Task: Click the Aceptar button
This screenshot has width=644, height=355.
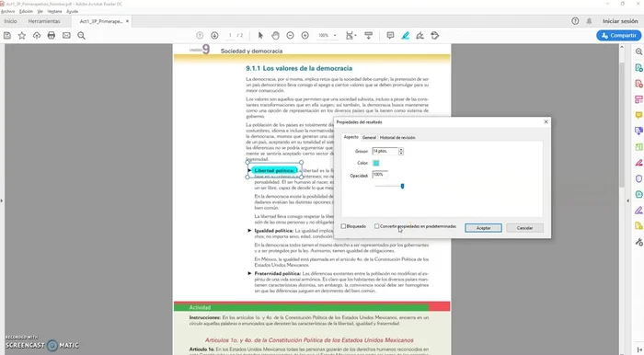Action: point(483,228)
